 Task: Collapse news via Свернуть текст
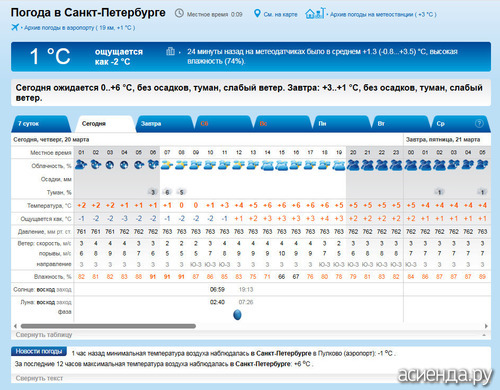click(x=39, y=378)
